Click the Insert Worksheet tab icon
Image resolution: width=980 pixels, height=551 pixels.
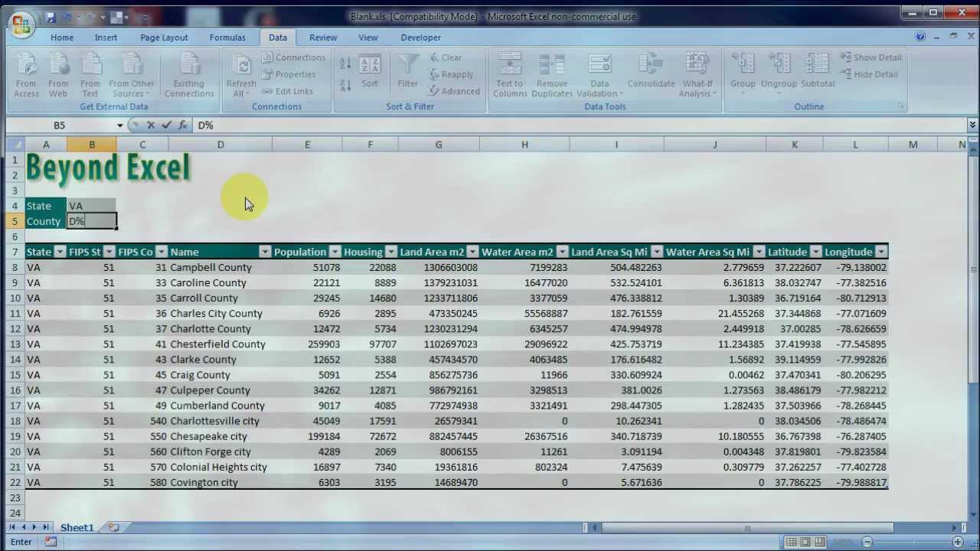point(113,527)
